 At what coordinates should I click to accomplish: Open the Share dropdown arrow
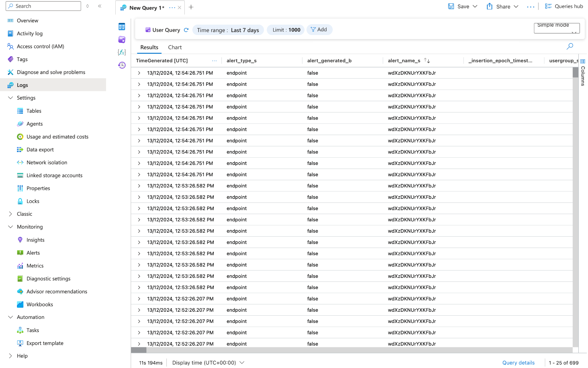click(x=516, y=7)
